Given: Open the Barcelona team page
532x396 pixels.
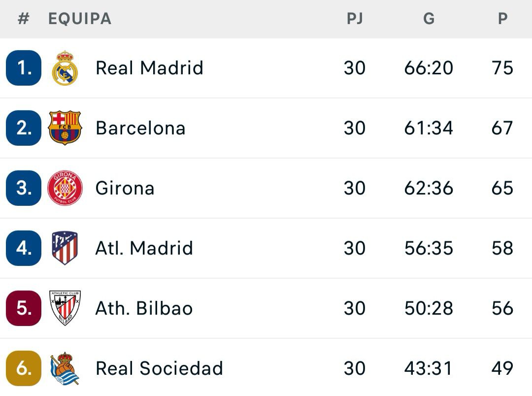Looking at the screenshot, I should click(141, 128).
